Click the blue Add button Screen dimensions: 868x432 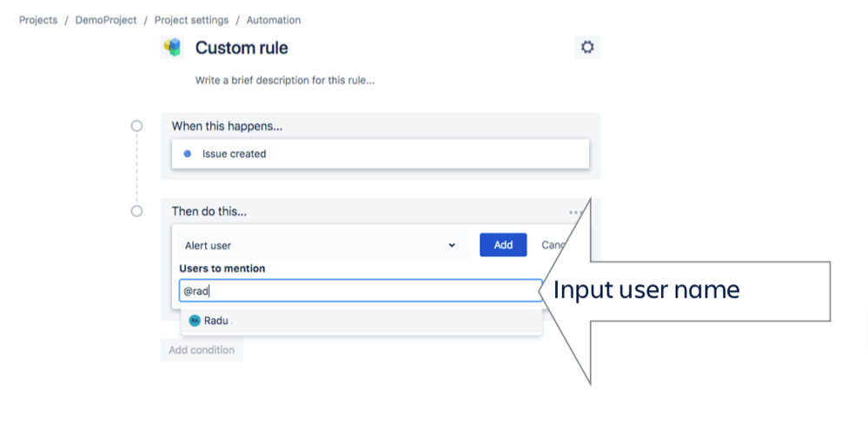click(x=503, y=245)
